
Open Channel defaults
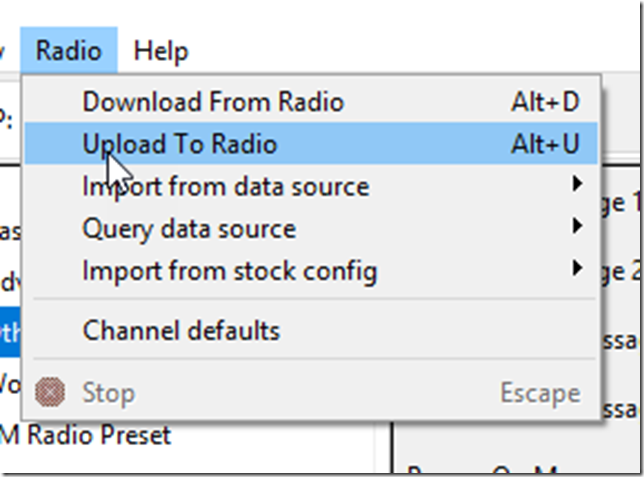coord(181,330)
